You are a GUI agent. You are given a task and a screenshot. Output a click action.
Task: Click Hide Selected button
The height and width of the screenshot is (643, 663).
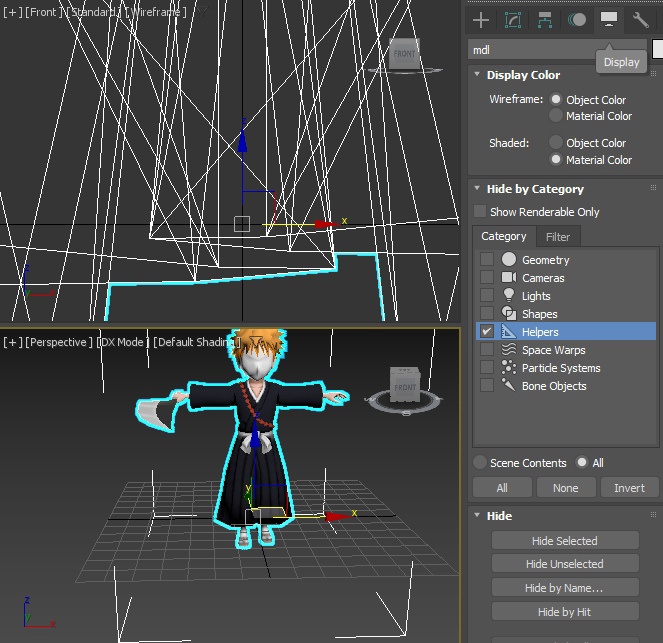(x=565, y=540)
